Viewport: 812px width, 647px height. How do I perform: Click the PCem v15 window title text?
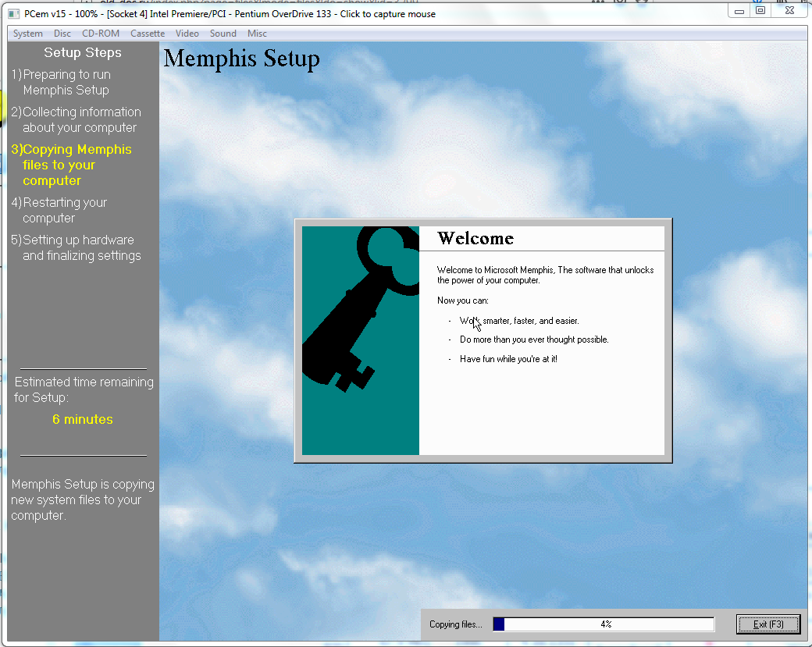coord(230,14)
